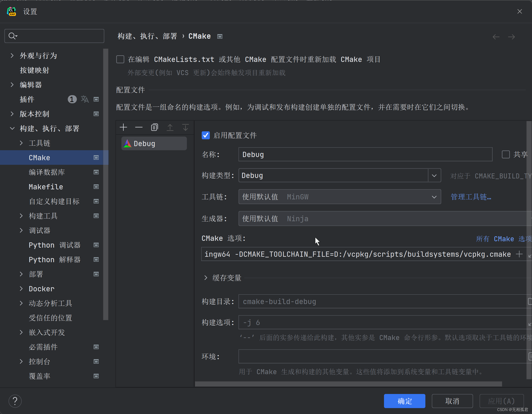Viewport: 532px width, 414px height.
Task: Open the 工具链 MinGW dropdown
Action: [434, 197]
